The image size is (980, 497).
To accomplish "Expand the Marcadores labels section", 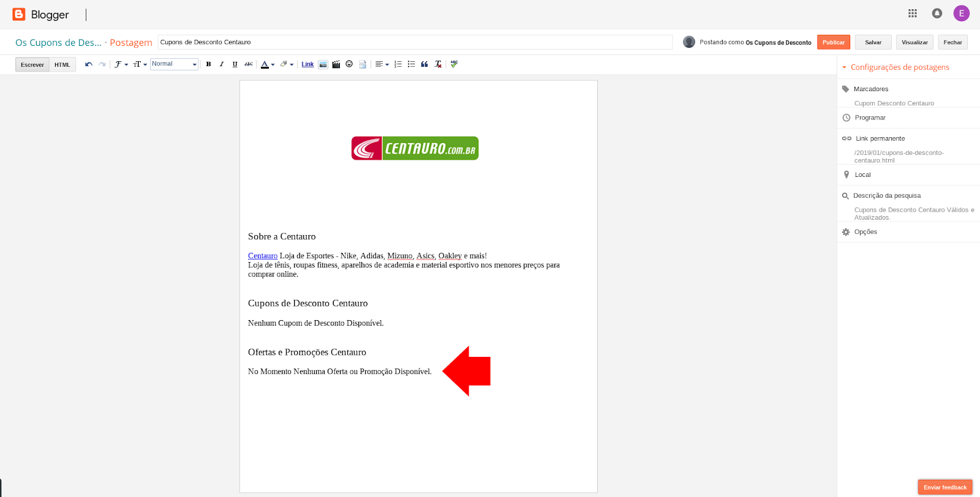I will 870,89.
